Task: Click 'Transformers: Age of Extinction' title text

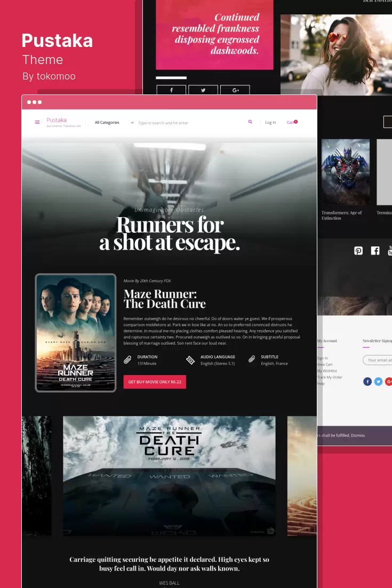Action: point(341,215)
